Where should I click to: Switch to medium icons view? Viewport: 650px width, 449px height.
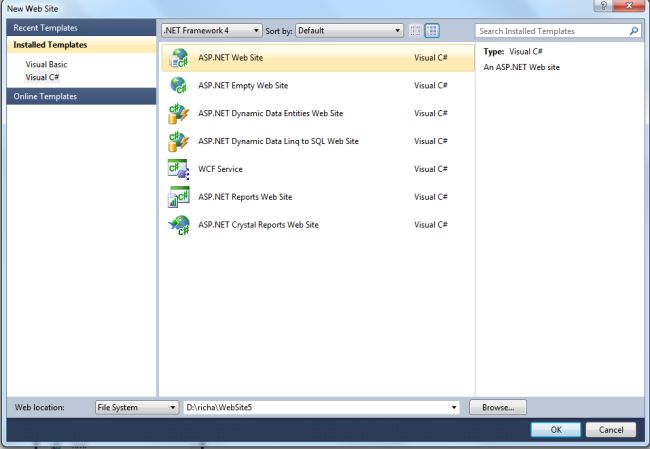[x=432, y=31]
